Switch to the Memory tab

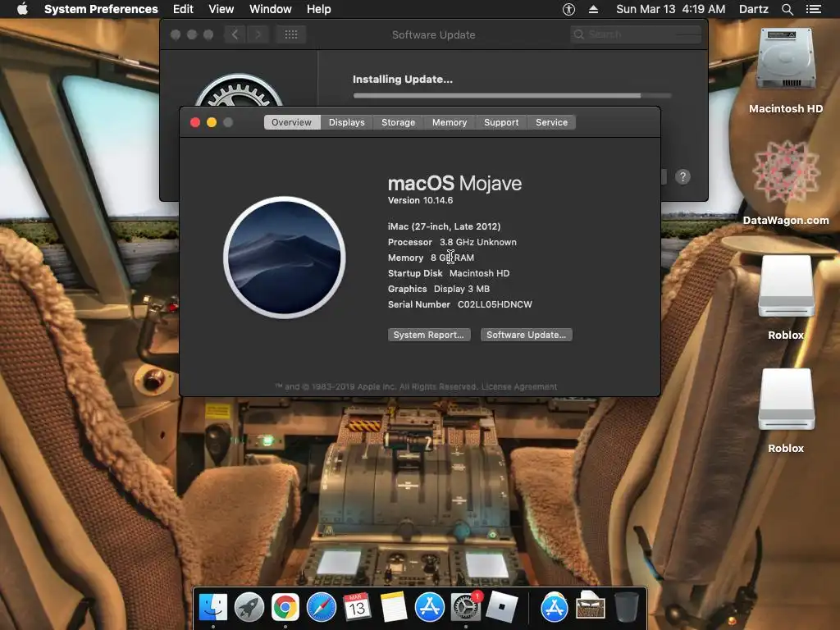pos(450,122)
